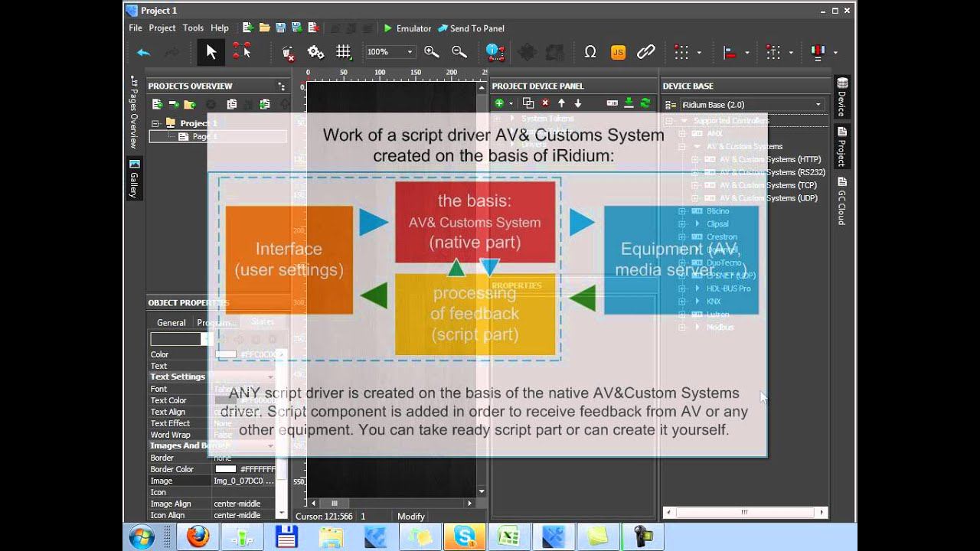Click the Image property value field
980x551 pixels.
coord(243,481)
